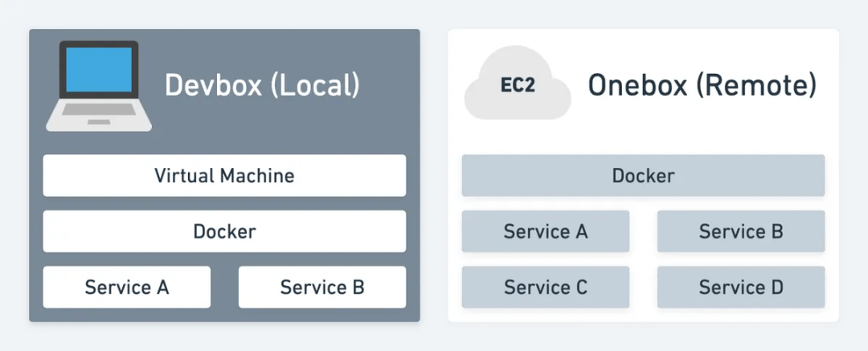
Task: Click the Docker box in the Onebox panel
Action: [643, 175]
